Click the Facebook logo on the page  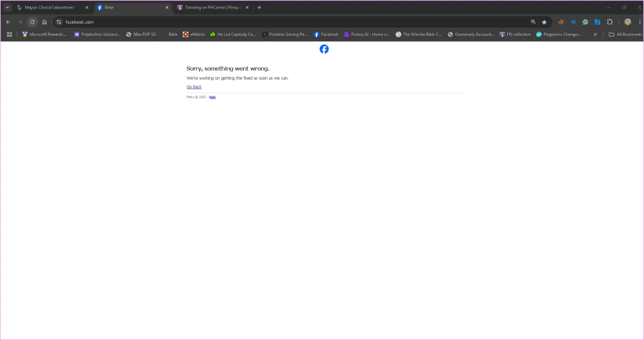324,49
